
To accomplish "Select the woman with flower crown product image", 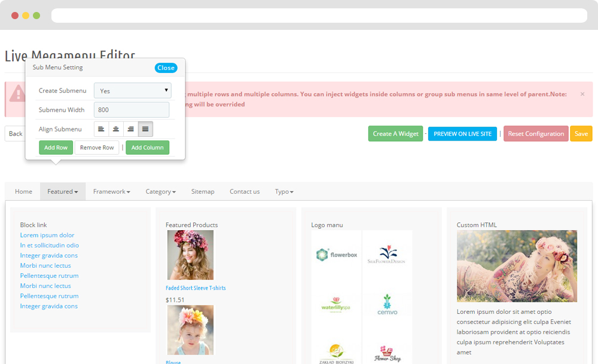I will (x=190, y=255).
